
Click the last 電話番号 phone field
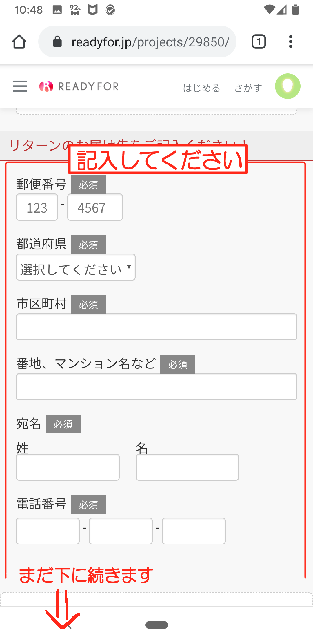194,531
